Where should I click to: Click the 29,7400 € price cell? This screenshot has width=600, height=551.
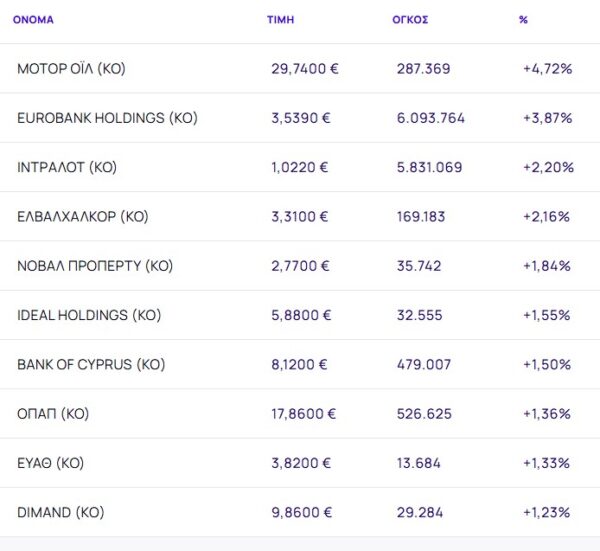pos(305,69)
